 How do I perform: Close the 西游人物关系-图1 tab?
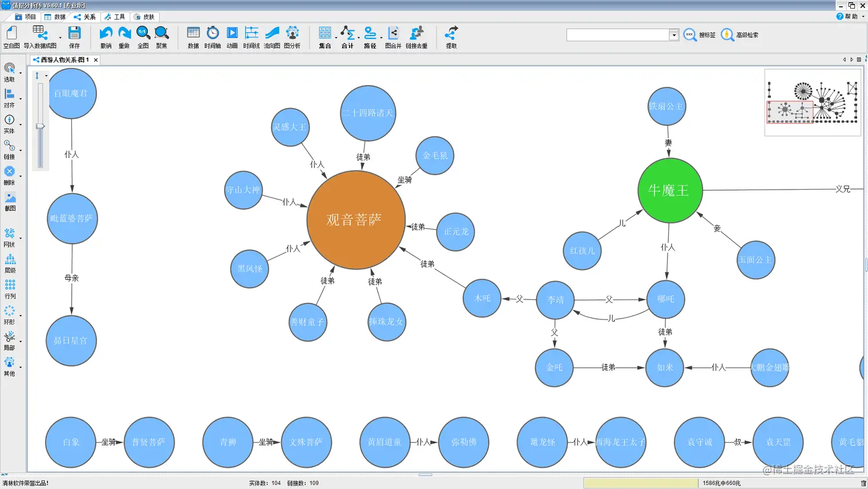(96, 60)
